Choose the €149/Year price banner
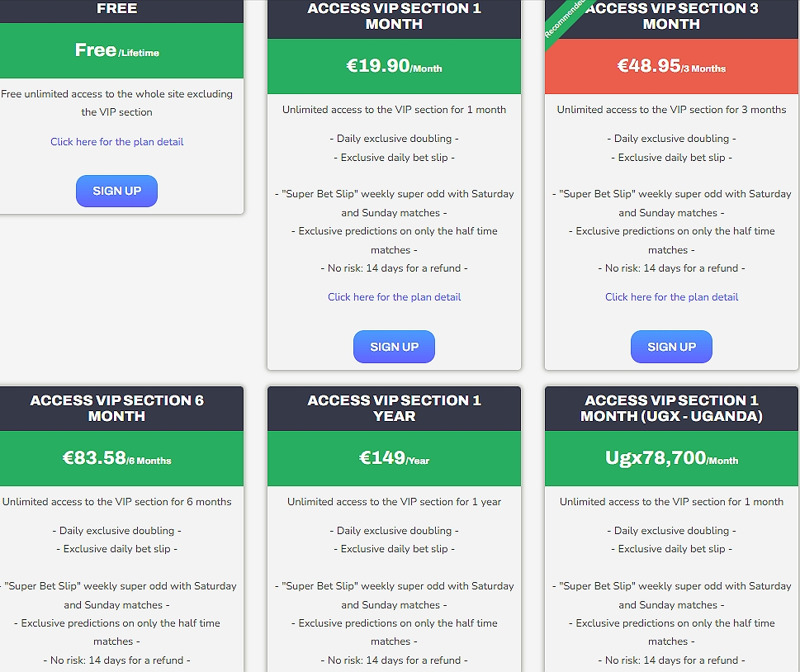The width and height of the screenshot is (800, 672). [394, 458]
